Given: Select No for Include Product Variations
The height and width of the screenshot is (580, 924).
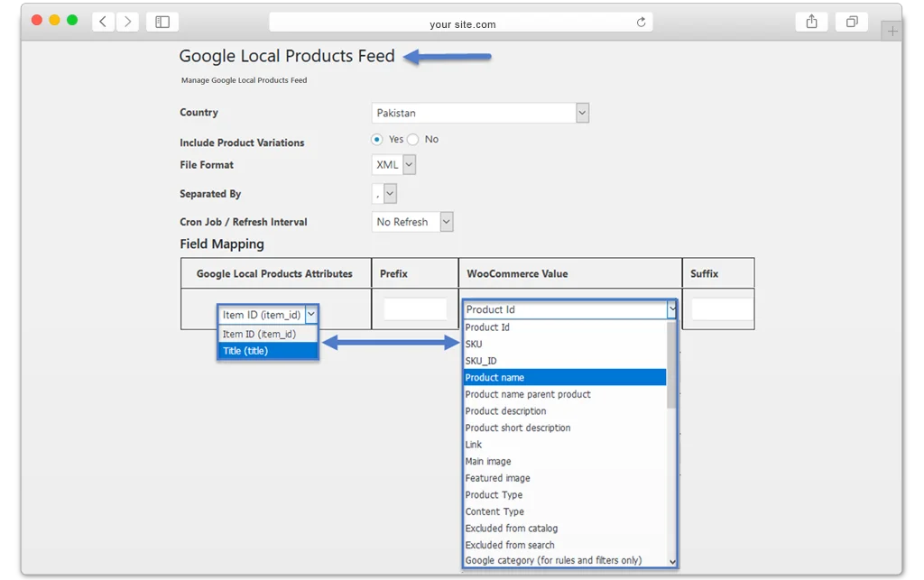Looking at the screenshot, I should coord(413,140).
